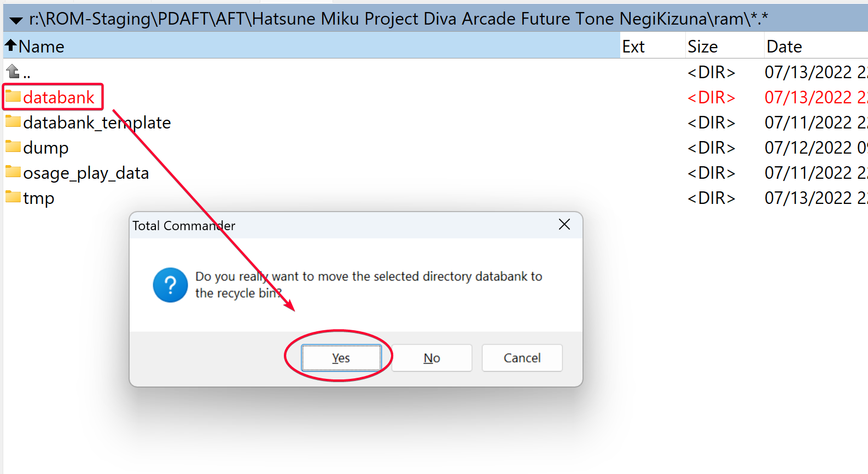
Task: Click the dump folder name
Action: coord(46,148)
